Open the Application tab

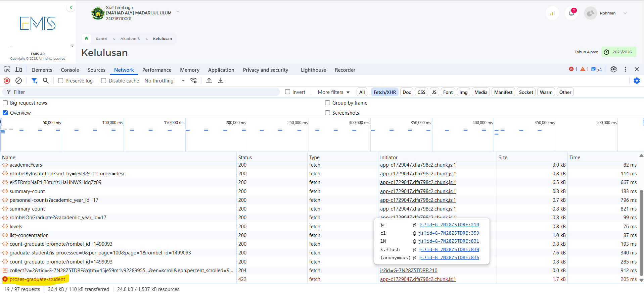click(x=221, y=70)
